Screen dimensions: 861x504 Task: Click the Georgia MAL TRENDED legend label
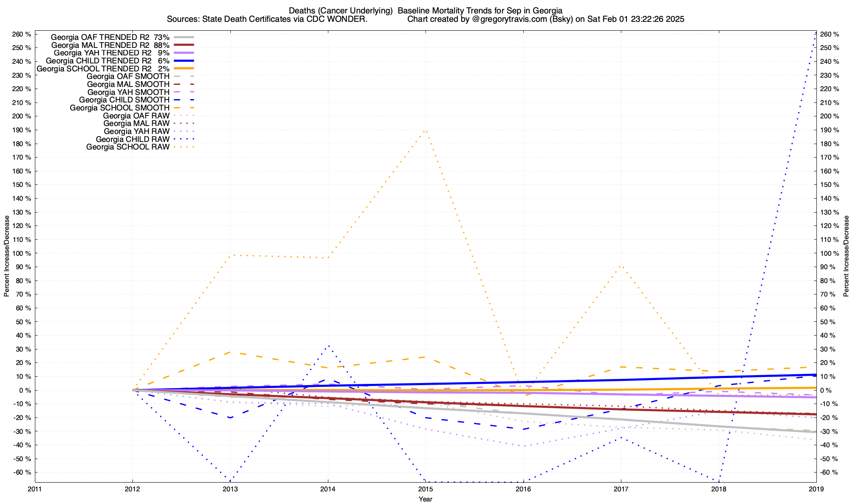point(111,45)
